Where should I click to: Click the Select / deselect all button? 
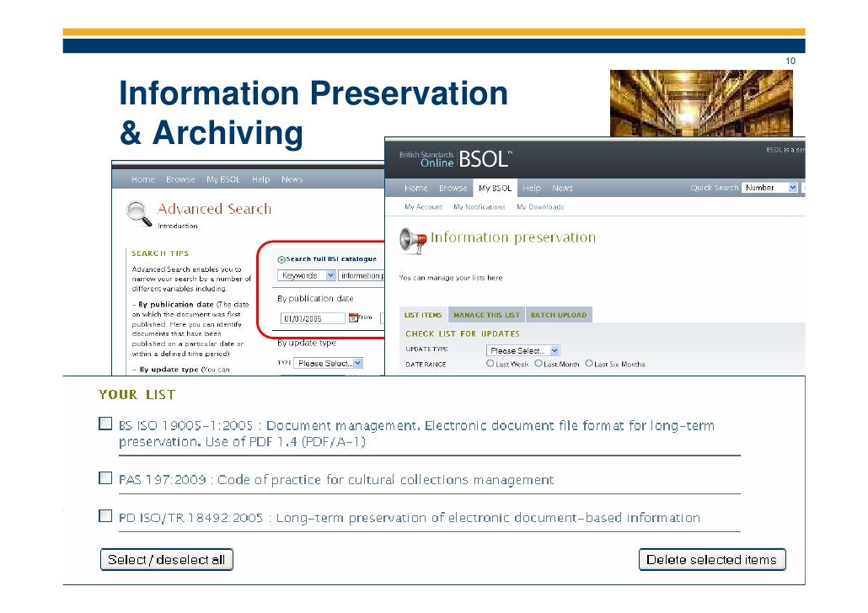(167, 559)
